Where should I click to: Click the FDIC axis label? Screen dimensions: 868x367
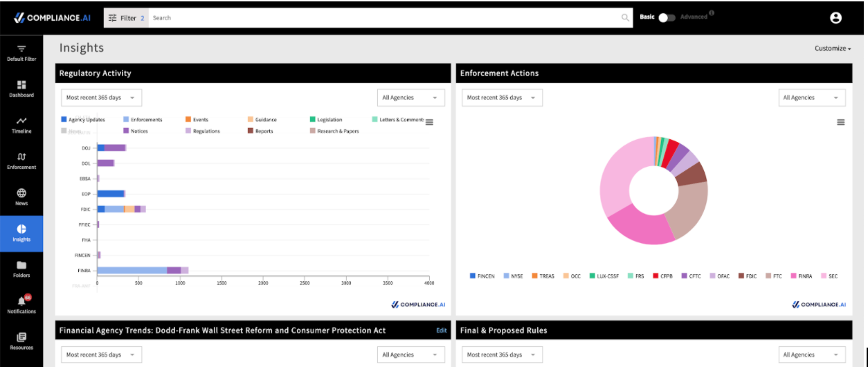(x=85, y=208)
